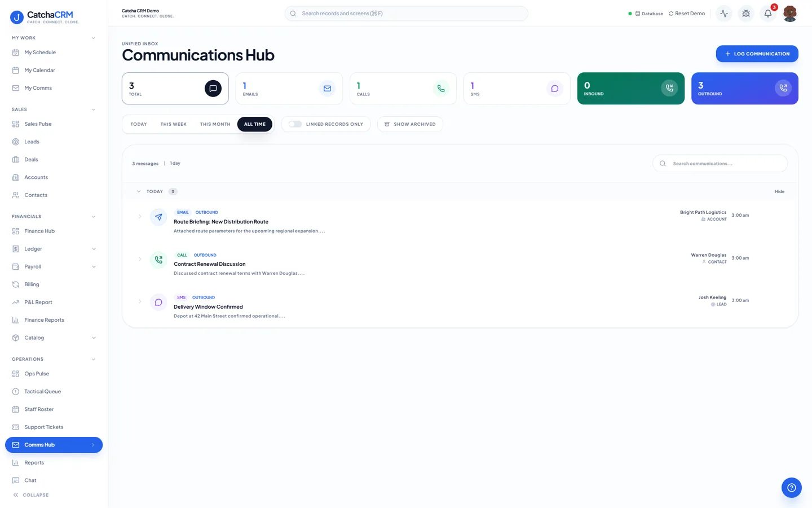Click Hide link in Today group
This screenshot has height=508, width=812.
click(779, 192)
